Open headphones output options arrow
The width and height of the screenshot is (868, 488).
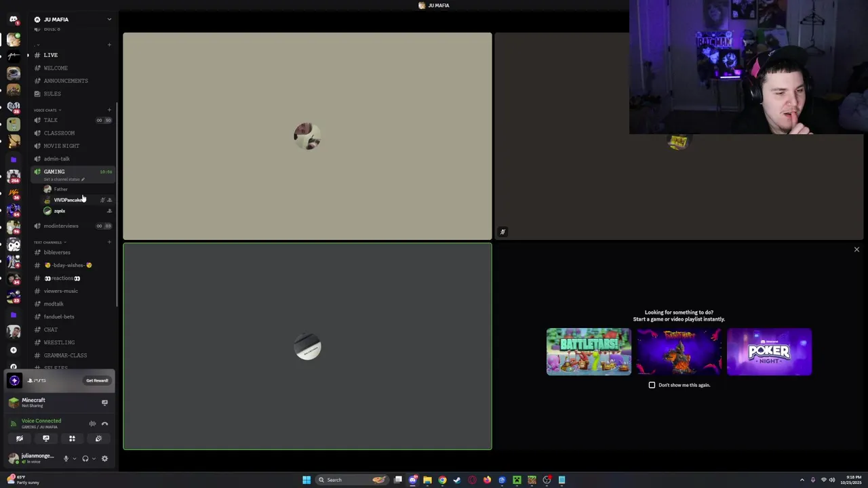click(x=94, y=459)
